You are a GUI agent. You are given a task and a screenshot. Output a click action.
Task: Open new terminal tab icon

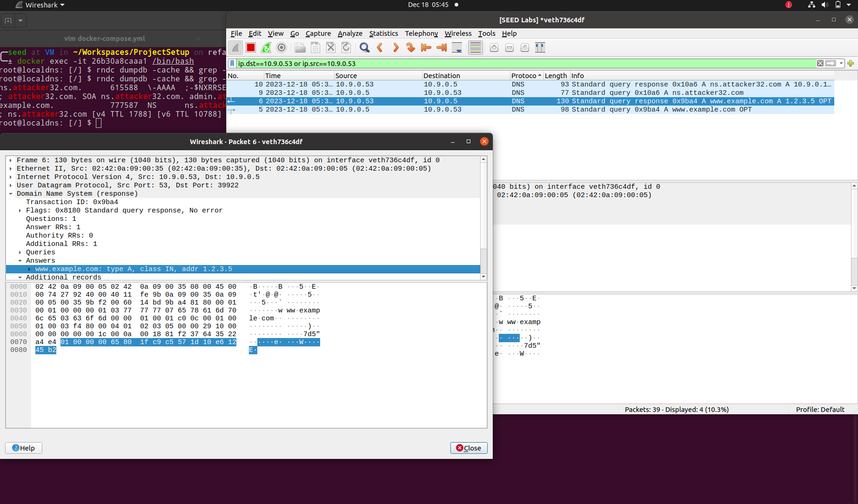(x=8, y=20)
